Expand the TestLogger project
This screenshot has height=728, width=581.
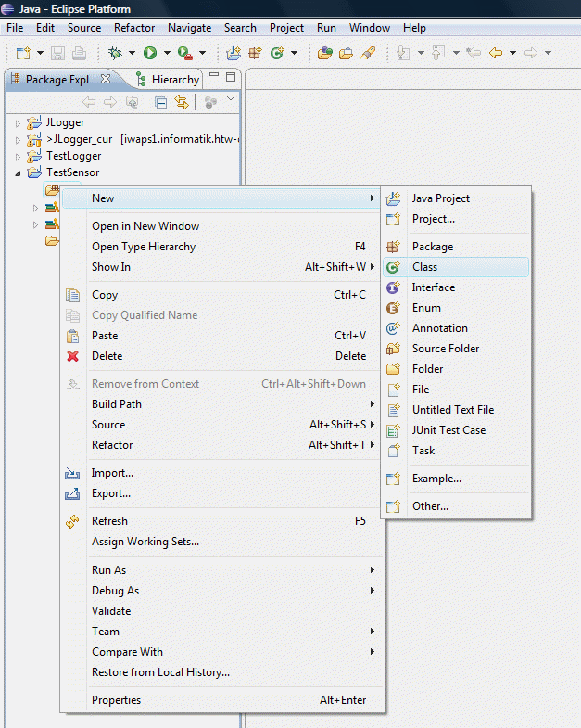(x=18, y=157)
